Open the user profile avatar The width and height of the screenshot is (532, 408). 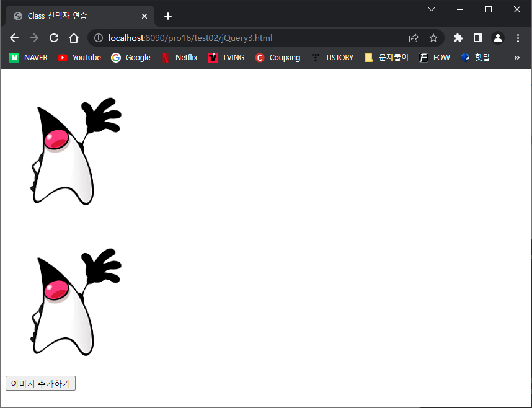click(498, 38)
